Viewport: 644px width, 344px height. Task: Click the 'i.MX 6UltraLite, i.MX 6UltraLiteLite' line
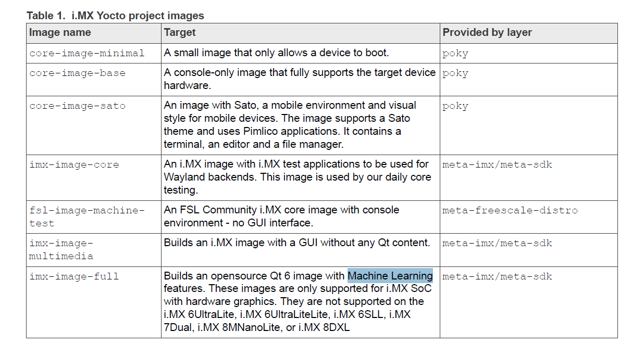pyautogui.click(x=287, y=314)
